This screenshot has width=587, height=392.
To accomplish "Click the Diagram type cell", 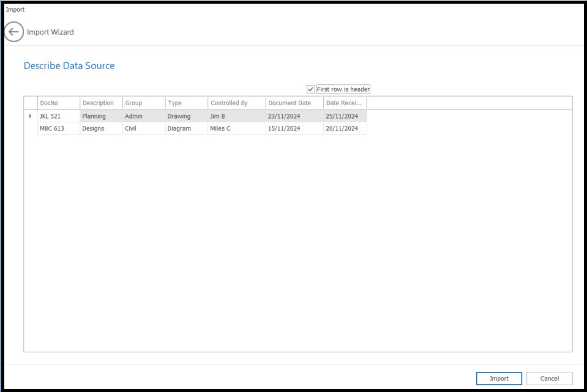I will click(x=186, y=128).
